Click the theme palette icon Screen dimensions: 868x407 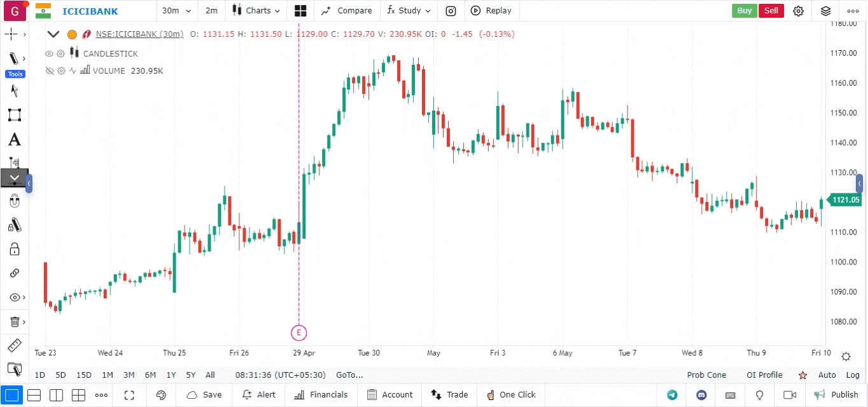coord(161,395)
